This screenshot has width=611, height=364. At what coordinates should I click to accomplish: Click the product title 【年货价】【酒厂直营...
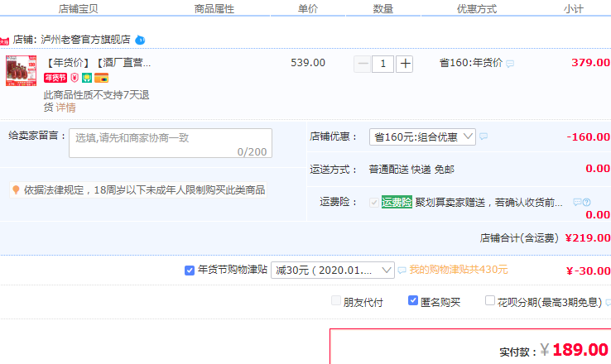pos(98,63)
